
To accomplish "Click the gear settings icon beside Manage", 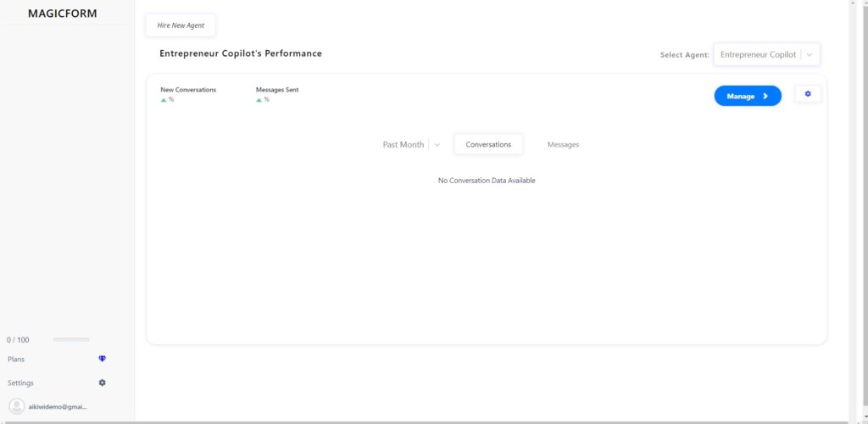I will tap(808, 94).
